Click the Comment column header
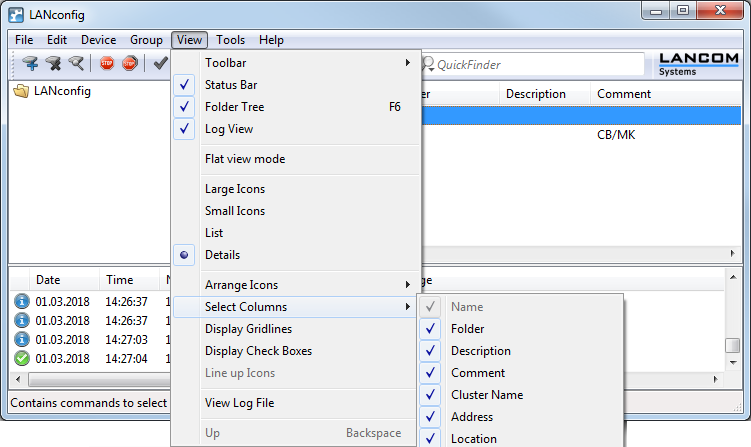The height and width of the screenshot is (447, 751). (x=624, y=94)
